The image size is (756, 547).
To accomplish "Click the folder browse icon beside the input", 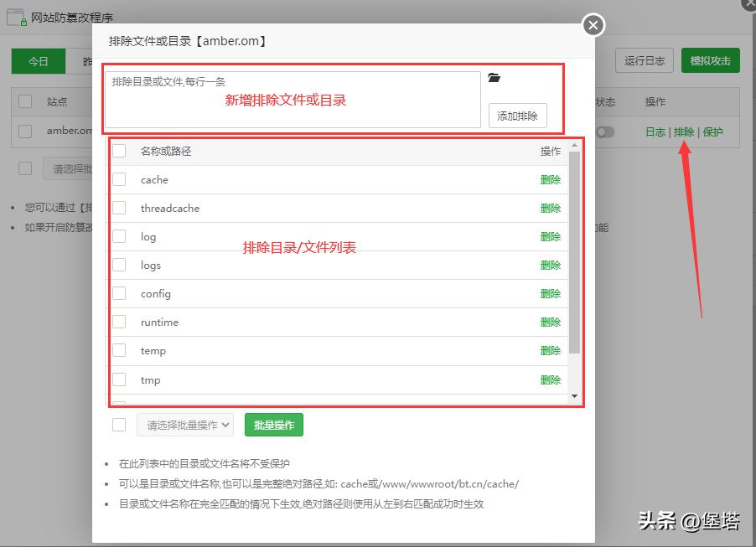I will (495, 76).
